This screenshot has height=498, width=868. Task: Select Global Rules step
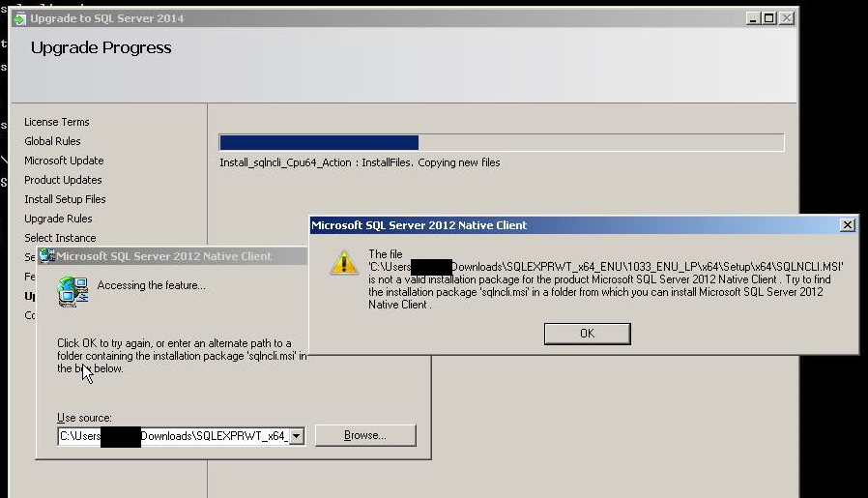tap(52, 141)
